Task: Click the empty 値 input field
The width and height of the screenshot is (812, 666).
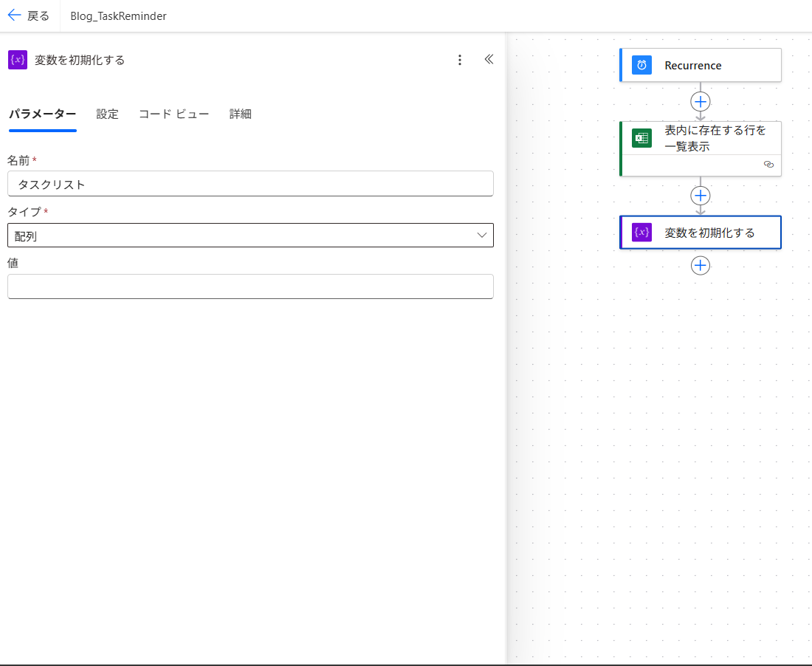Action: [250, 286]
